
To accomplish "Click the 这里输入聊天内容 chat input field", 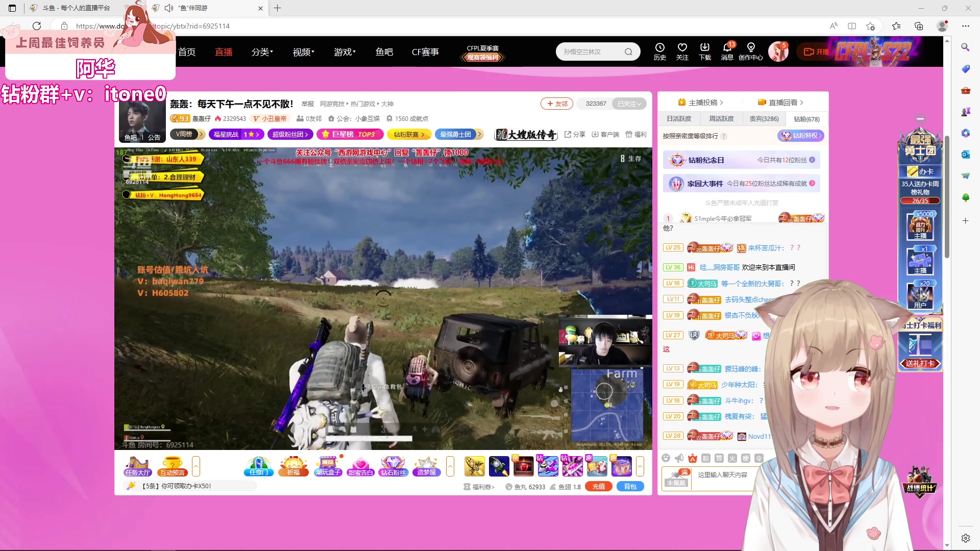I will pos(725,475).
